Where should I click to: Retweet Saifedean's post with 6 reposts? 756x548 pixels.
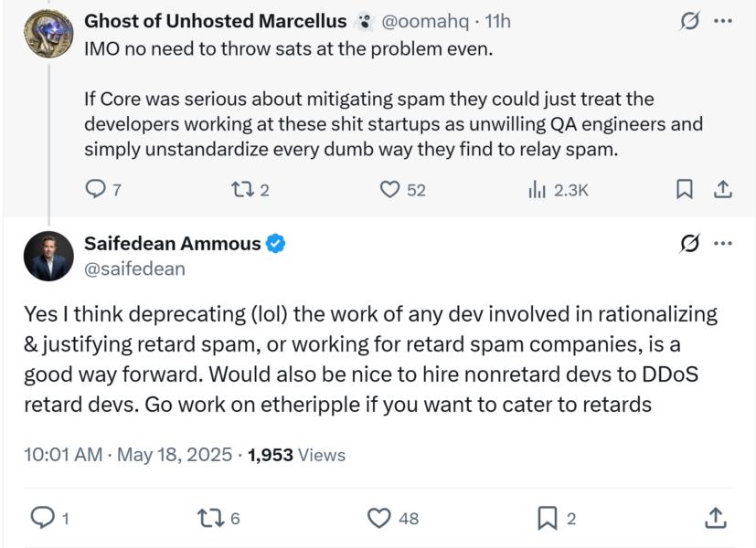tap(209, 518)
